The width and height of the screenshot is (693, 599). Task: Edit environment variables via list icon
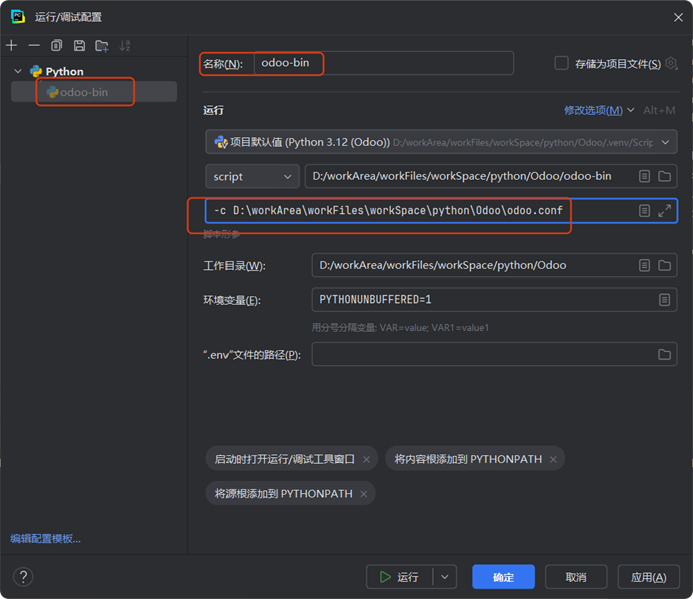click(x=664, y=300)
